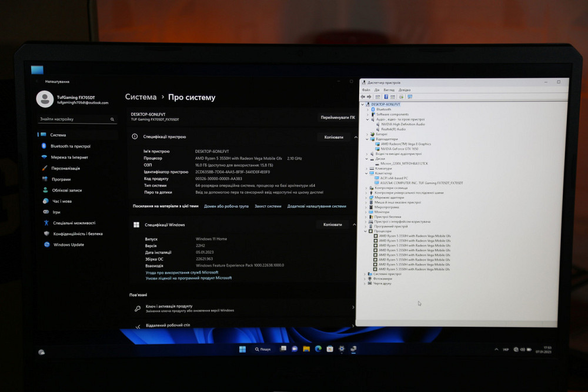Image resolution: width=588 pixels, height=392 pixels.
Task: Select the 'Scan for hardware changes' toolbar icon
Action: (401, 96)
